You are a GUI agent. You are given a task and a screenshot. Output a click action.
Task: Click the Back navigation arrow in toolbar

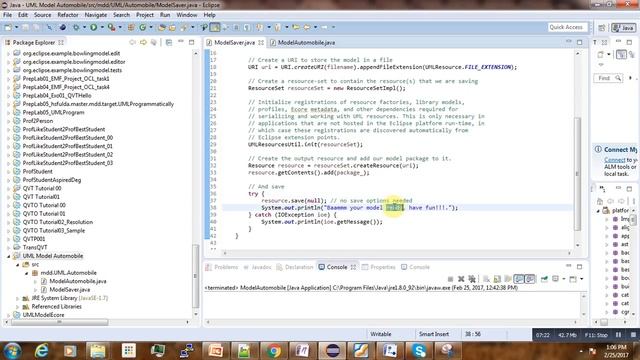tap(307, 27)
